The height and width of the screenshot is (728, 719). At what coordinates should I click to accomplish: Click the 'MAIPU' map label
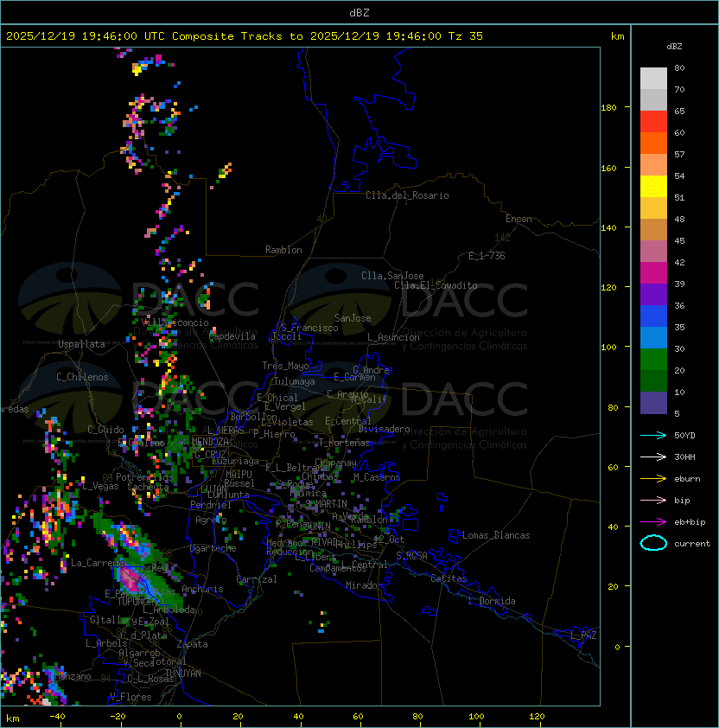coord(239,475)
